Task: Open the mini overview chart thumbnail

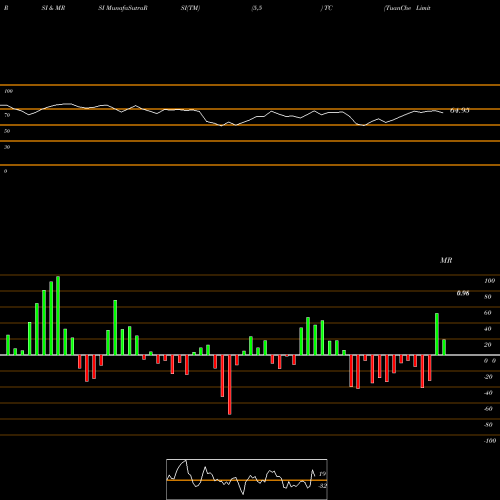Action: (x=247, y=479)
